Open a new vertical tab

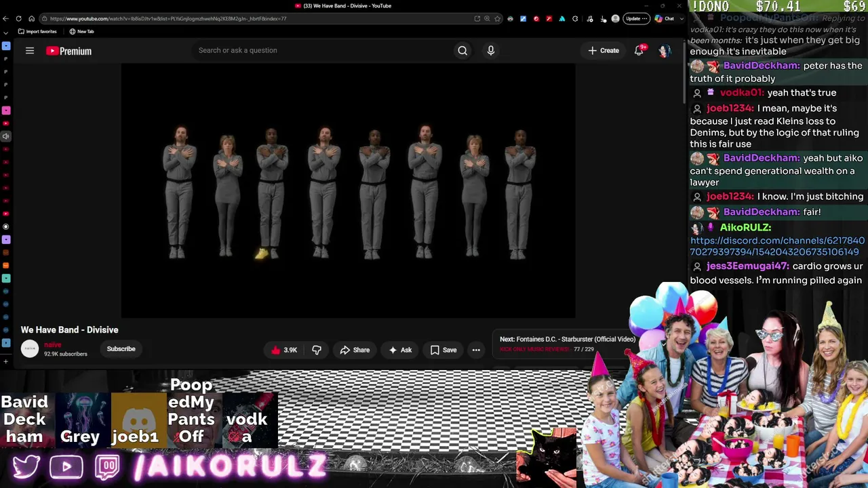pyautogui.click(x=6, y=361)
